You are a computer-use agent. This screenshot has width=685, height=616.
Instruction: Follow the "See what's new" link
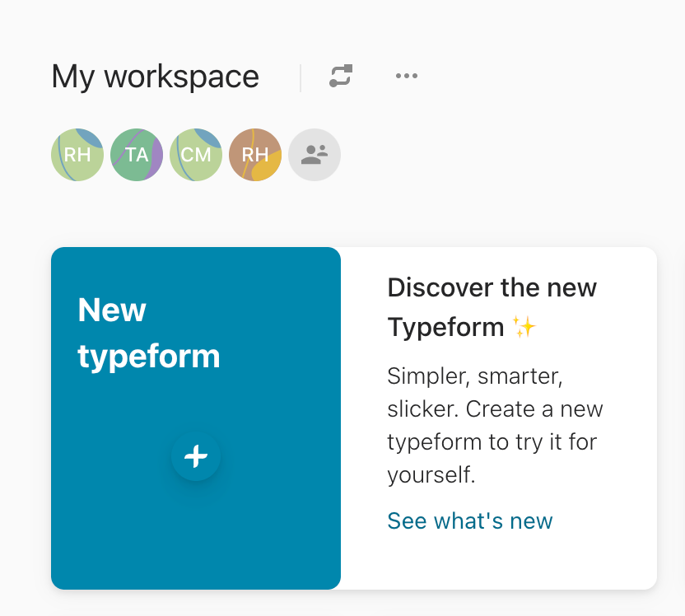click(x=470, y=520)
